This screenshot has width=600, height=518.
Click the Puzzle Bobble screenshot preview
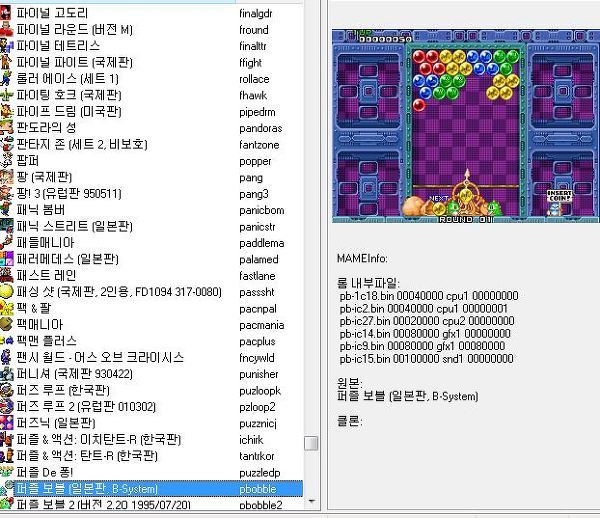466,126
